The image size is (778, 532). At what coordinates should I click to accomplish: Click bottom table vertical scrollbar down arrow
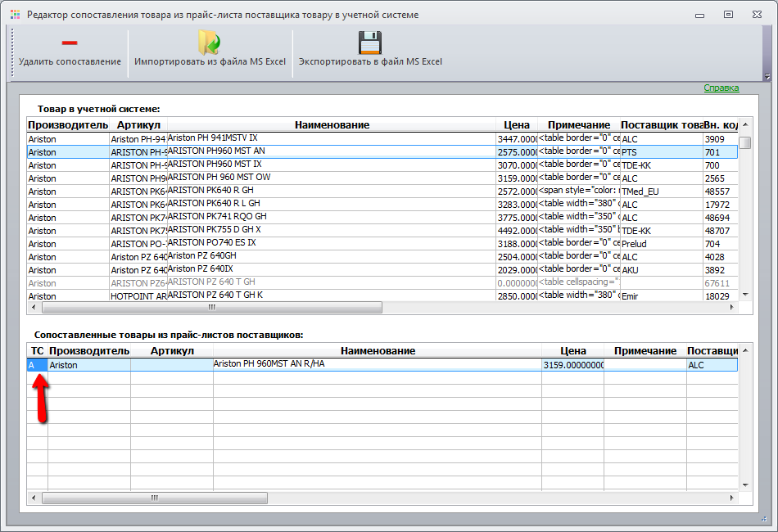pos(745,485)
